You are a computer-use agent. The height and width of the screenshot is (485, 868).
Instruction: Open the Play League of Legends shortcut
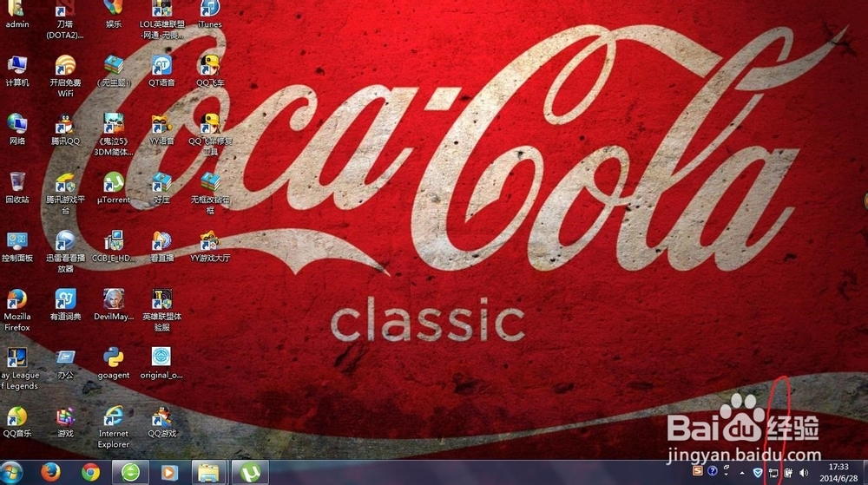(18, 369)
